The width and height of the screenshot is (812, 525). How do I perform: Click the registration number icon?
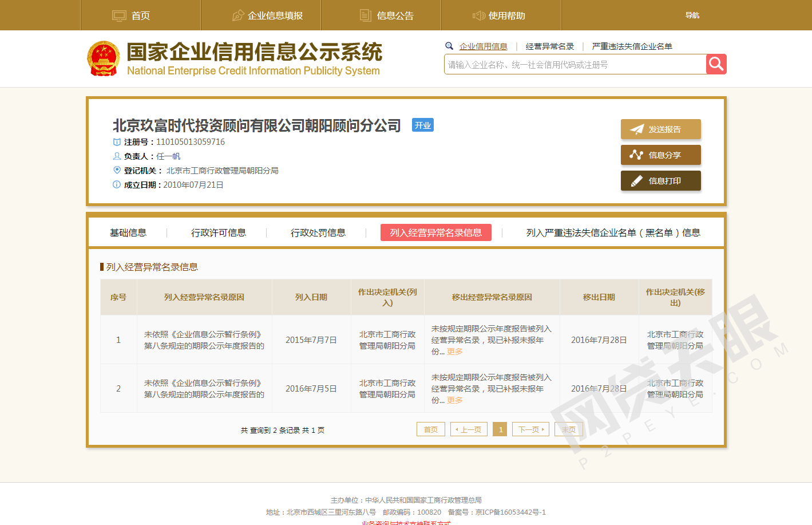coord(117,142)
